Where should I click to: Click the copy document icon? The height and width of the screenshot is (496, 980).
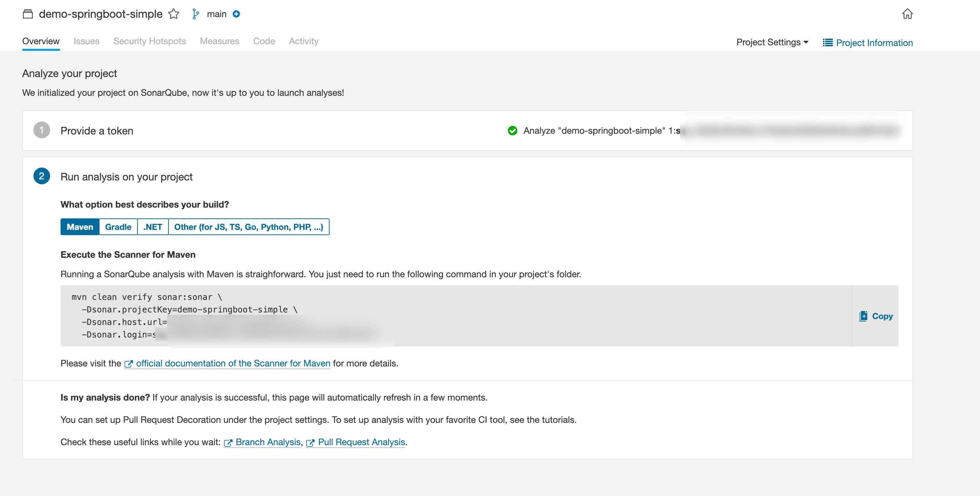tap(863, 316)
